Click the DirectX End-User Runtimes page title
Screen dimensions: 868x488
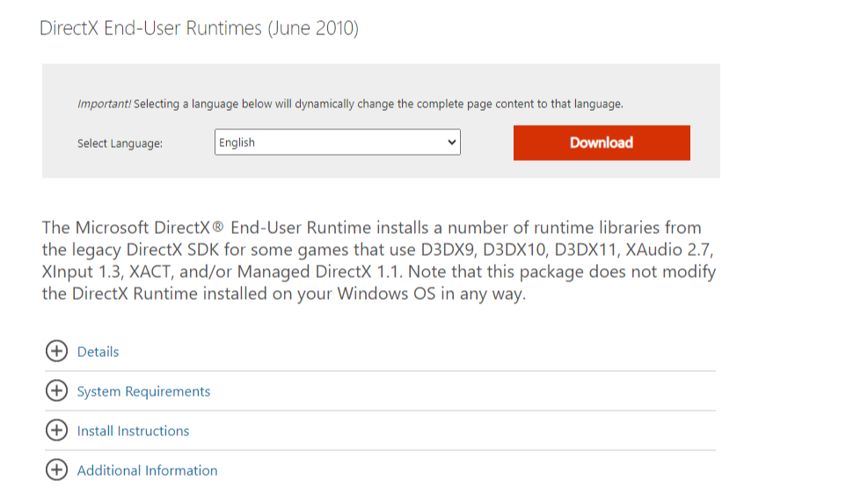point(200,28)
